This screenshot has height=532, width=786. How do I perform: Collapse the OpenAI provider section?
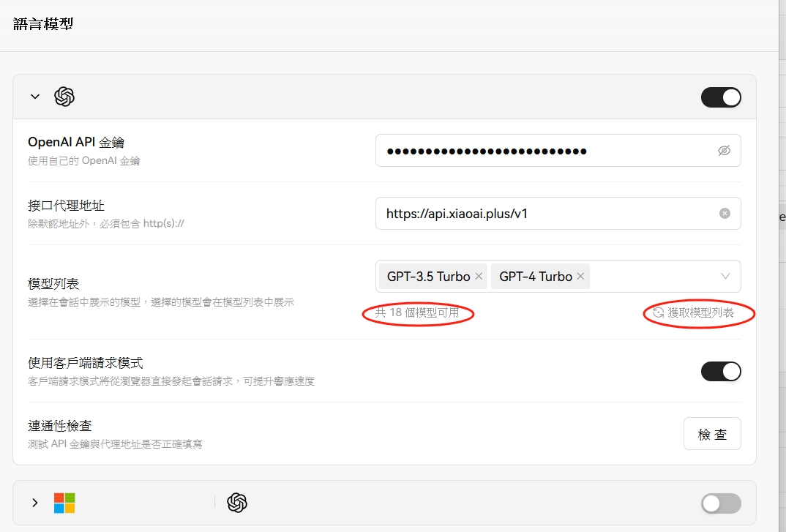[x=35, y=97]
